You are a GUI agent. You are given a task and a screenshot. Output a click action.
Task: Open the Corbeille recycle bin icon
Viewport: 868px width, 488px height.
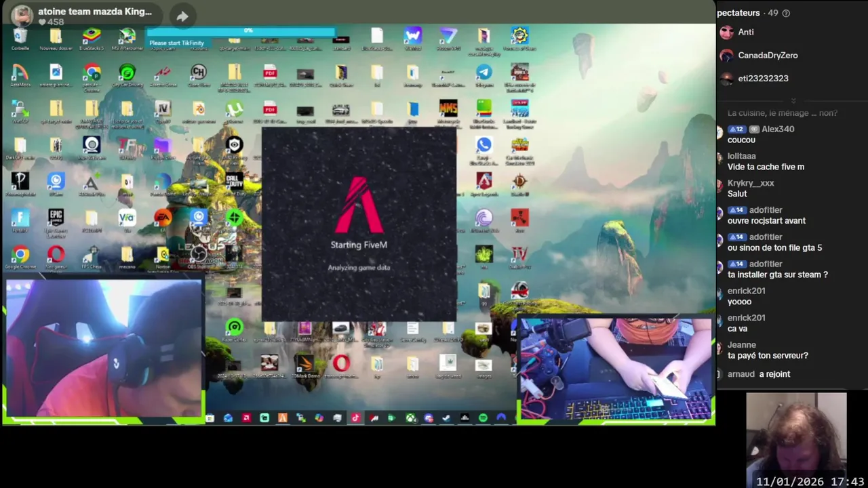point(20,38)
